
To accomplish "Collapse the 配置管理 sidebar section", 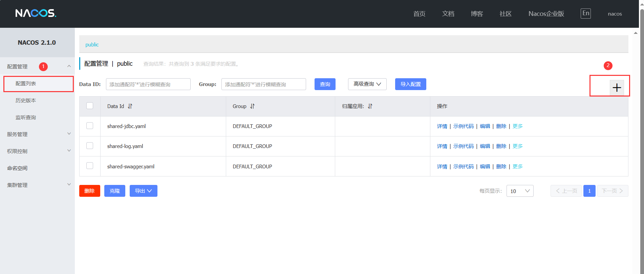I will [x=69, y=66].
